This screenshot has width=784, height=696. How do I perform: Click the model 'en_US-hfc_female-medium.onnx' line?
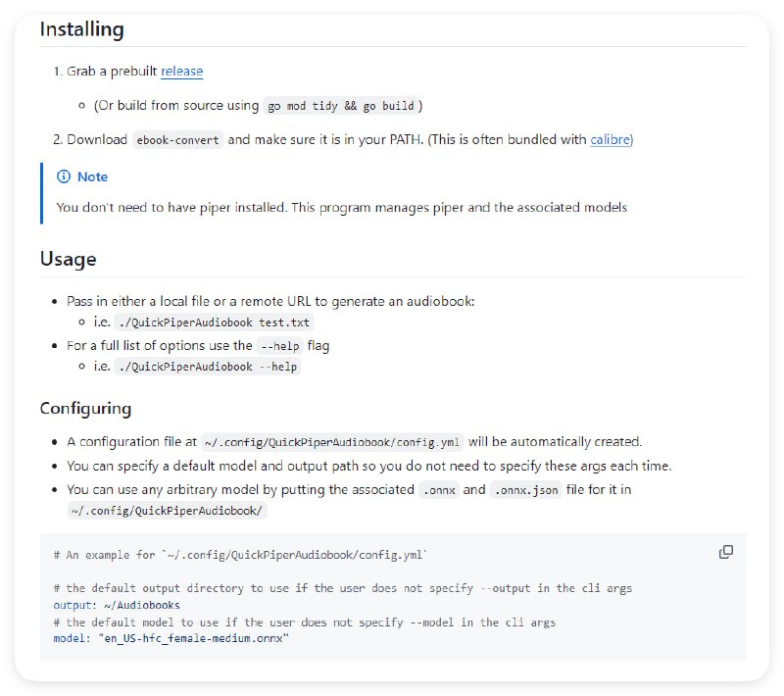tap(171, 639)
